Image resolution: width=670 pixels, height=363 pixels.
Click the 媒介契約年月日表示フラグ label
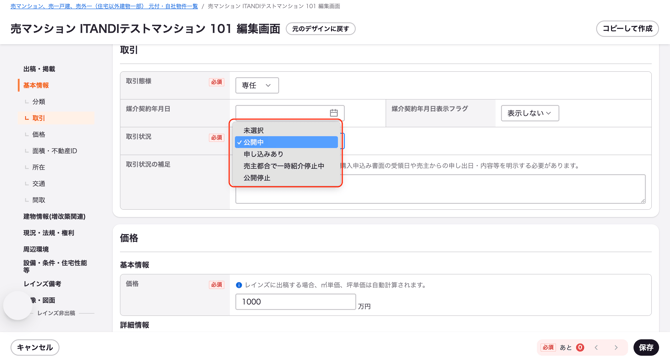429,109
